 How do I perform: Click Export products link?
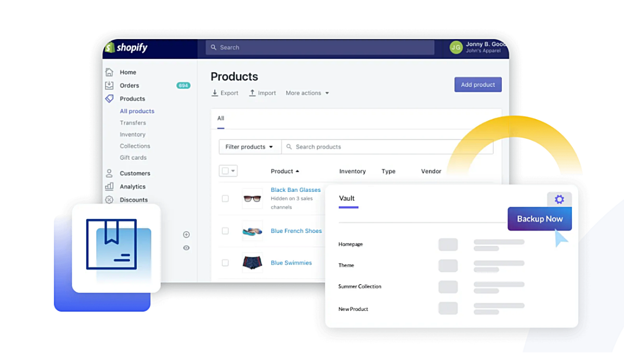tap(225, 93)
